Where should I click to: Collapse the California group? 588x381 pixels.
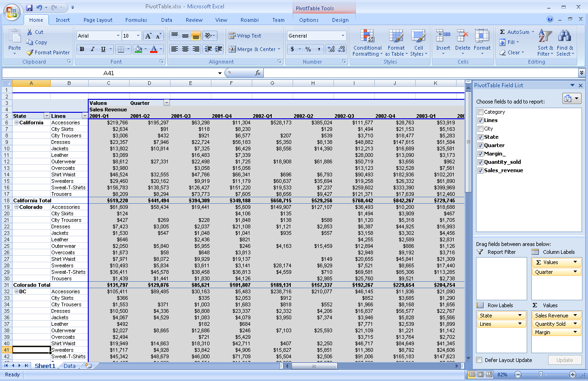click(16, 123)
